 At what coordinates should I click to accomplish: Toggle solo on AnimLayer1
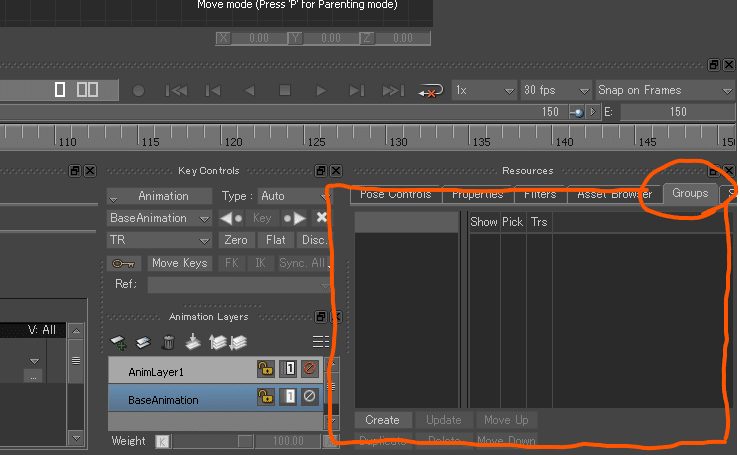(x=288, y=368)
